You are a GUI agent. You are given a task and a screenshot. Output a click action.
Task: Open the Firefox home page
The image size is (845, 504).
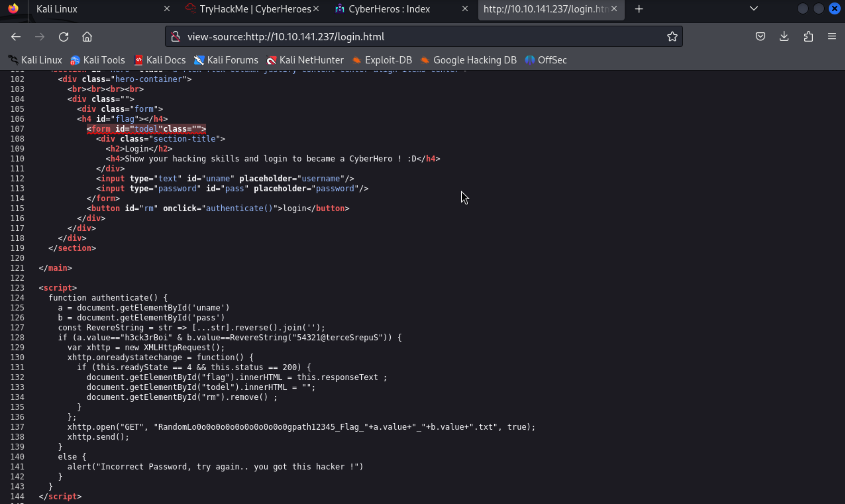coord(87,36)
